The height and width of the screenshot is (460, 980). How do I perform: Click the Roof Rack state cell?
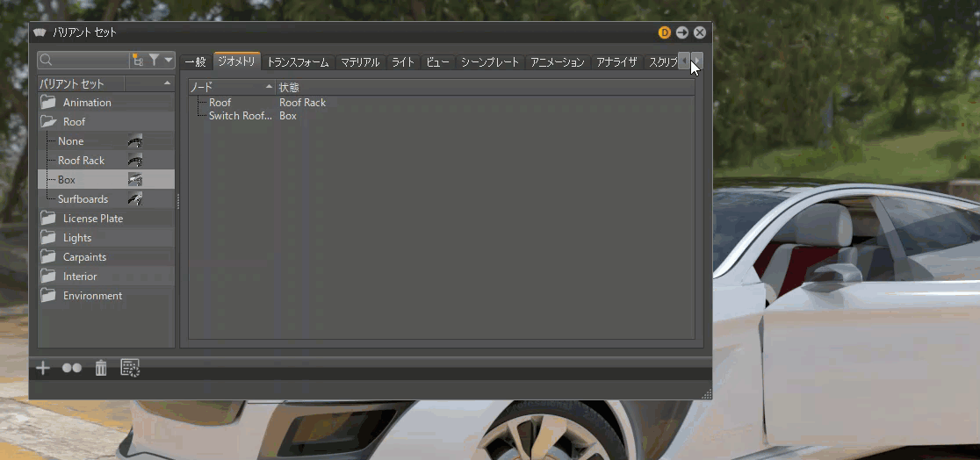[302, 103]
